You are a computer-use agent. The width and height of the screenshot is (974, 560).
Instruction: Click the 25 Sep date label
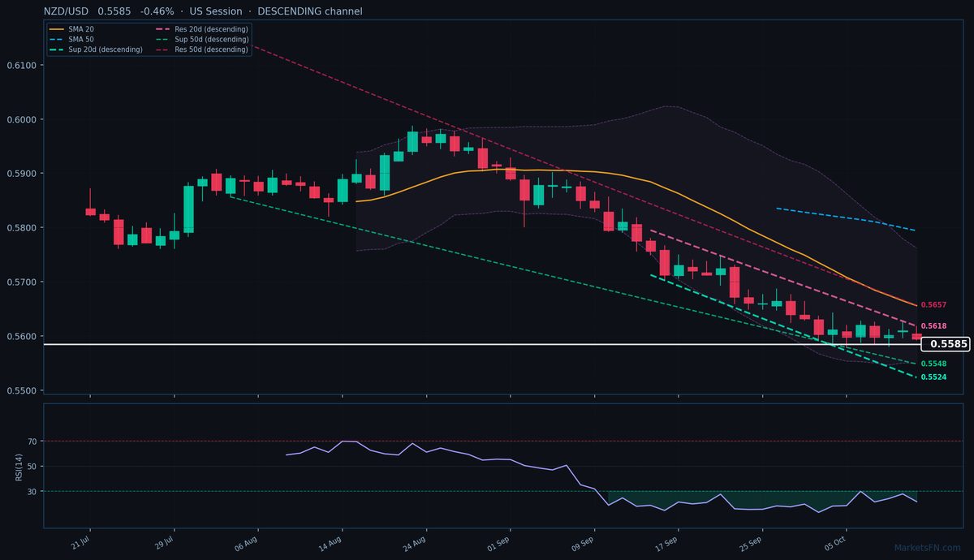coord(752,543)
